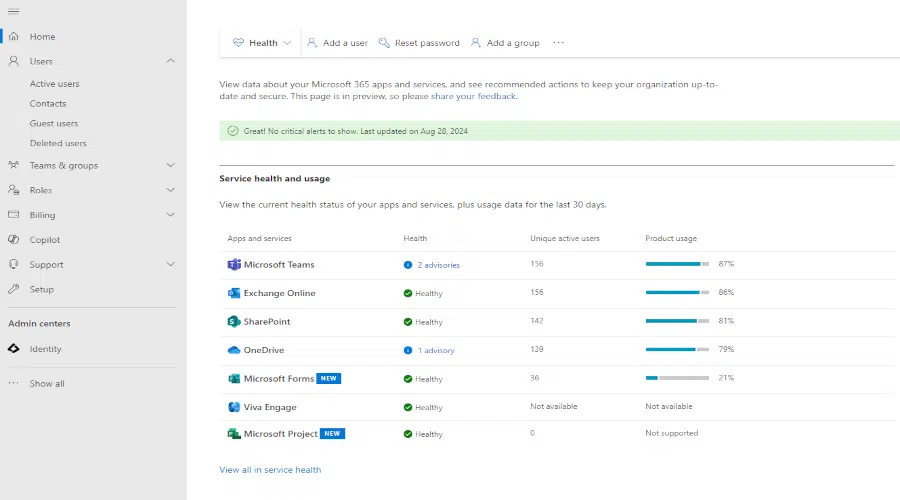Click the Copilot icon in sidebar

14,240
